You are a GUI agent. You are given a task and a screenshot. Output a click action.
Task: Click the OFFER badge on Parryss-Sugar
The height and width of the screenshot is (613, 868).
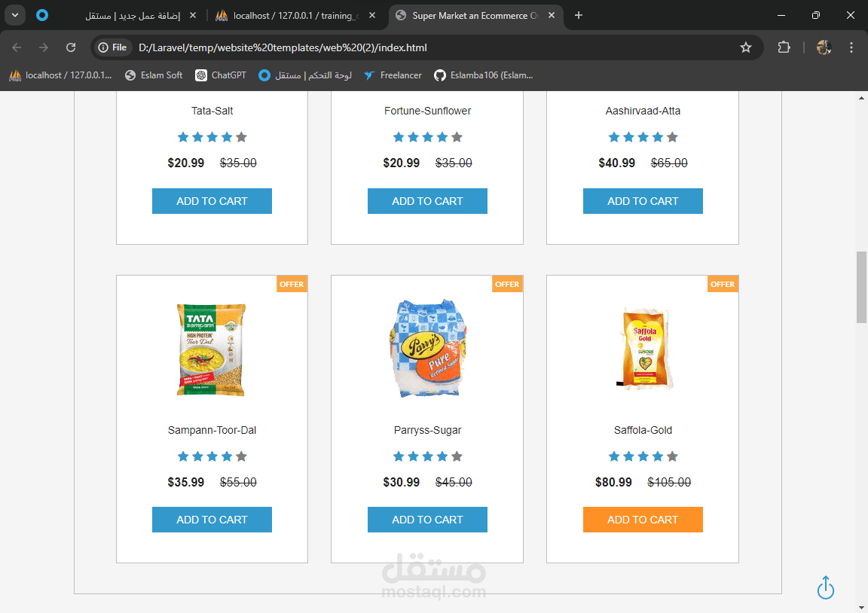point(507,284)
